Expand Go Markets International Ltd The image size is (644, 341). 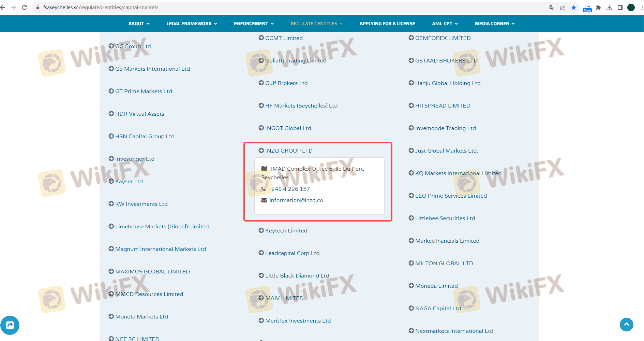(152, 69)
